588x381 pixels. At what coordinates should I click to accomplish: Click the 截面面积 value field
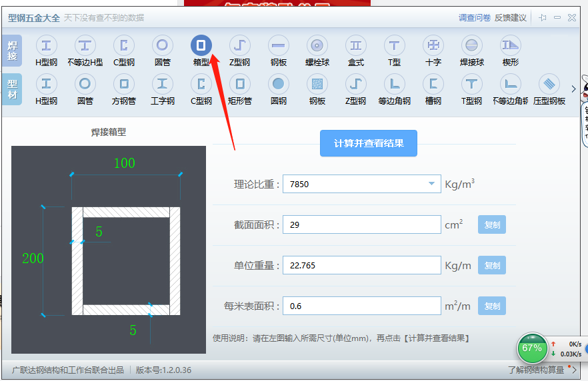click(x=361, y=224)
